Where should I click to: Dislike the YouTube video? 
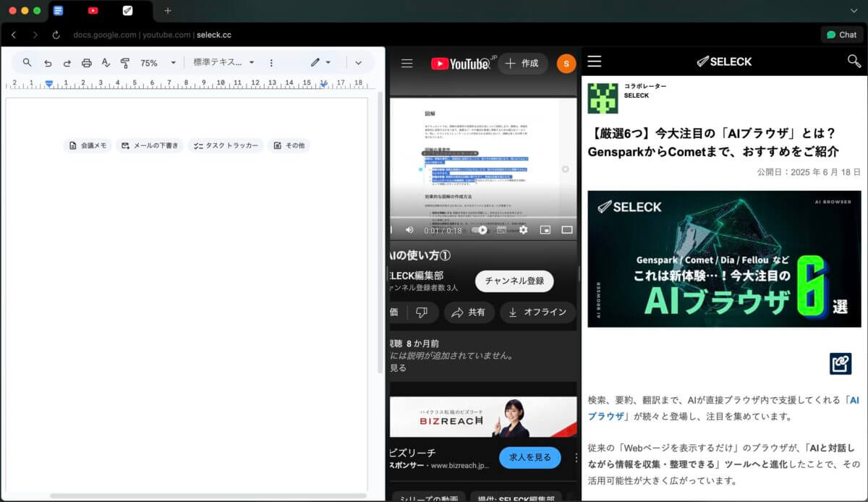tap(422, 312)
